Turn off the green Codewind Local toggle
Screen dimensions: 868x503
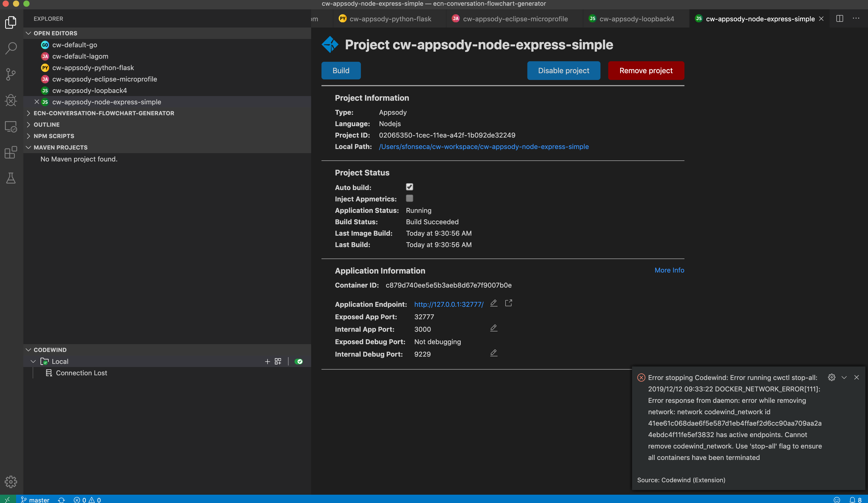coord(298,361)
